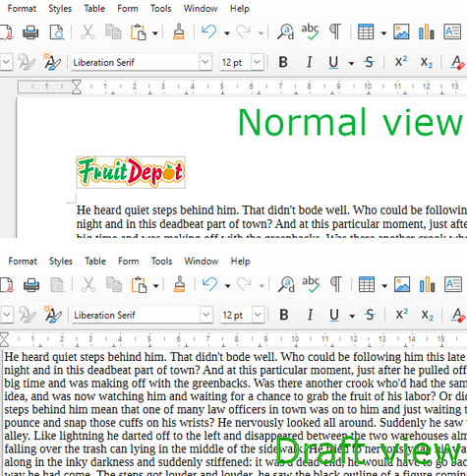Toggle Bold in the Normal view window
467x476 pixels.
[x=283, y=62]
